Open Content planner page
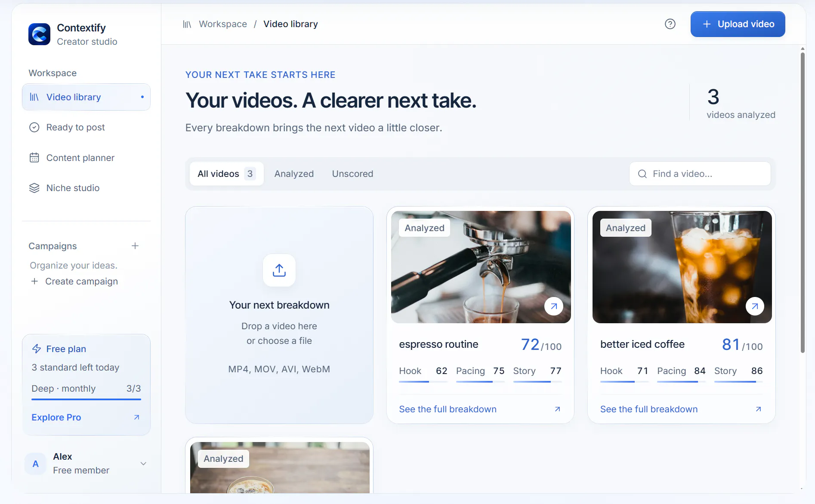815x504 pixels. coord(86,158)
